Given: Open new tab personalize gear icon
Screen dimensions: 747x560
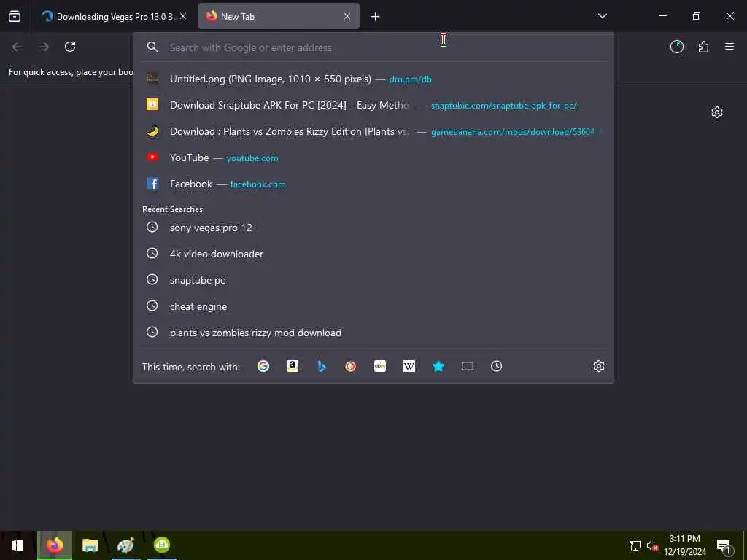Looking at the screenshot, I should pos(717,112).
